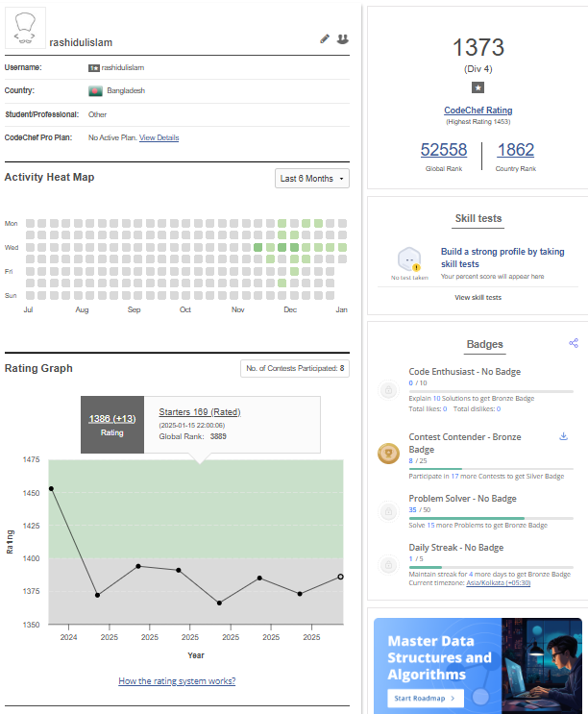Click the star rating icon under Div 4
This screenshot has width=588, height=714.
point(478,87)
